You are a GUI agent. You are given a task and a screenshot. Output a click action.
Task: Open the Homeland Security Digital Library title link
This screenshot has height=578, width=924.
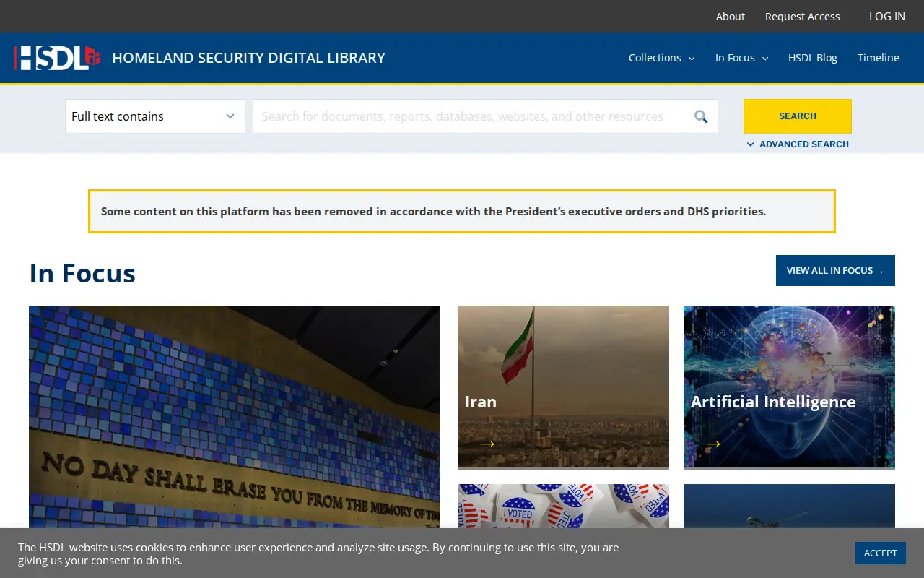[x=249, y=58]
